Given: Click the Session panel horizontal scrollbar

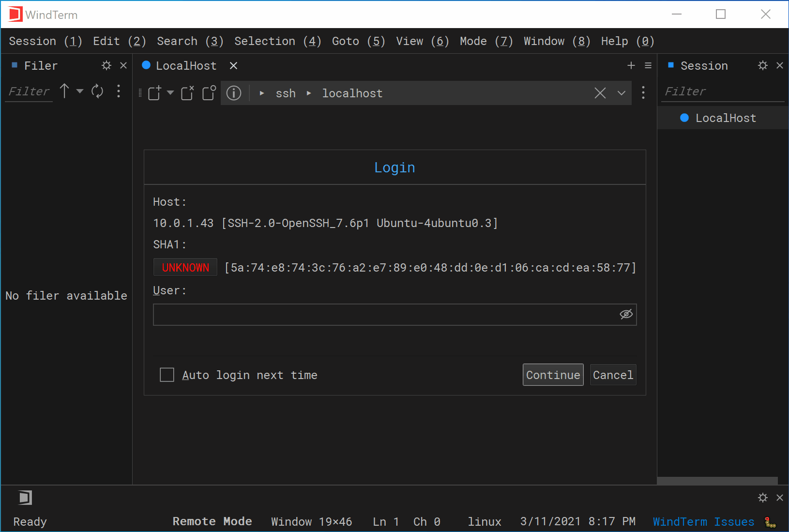Looking at the screenshot, I should click(717, 481).
